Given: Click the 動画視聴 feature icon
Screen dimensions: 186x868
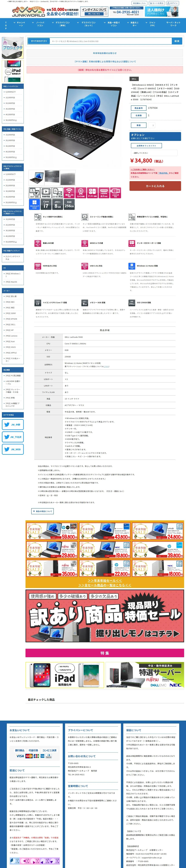Looking at the screenshot, I should (46, 193).
